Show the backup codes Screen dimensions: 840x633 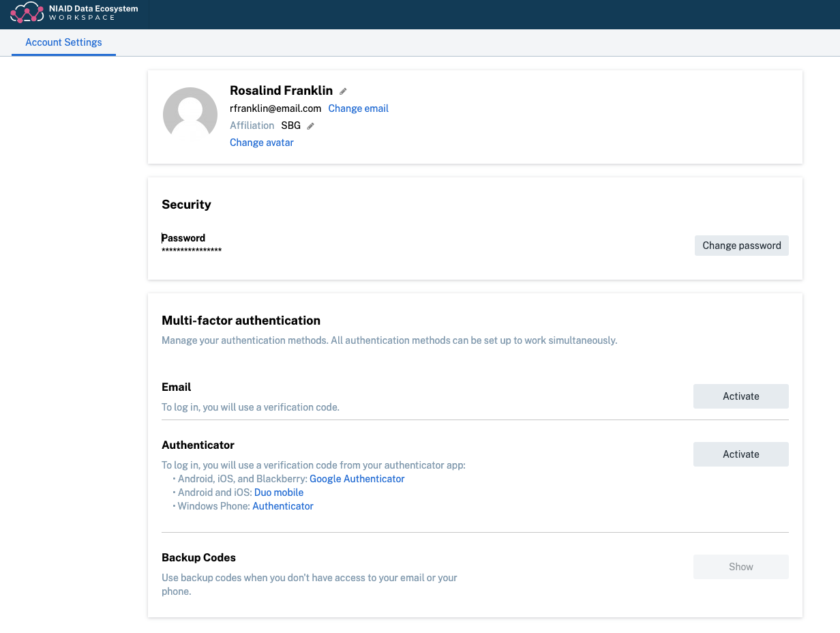(740, 567)
